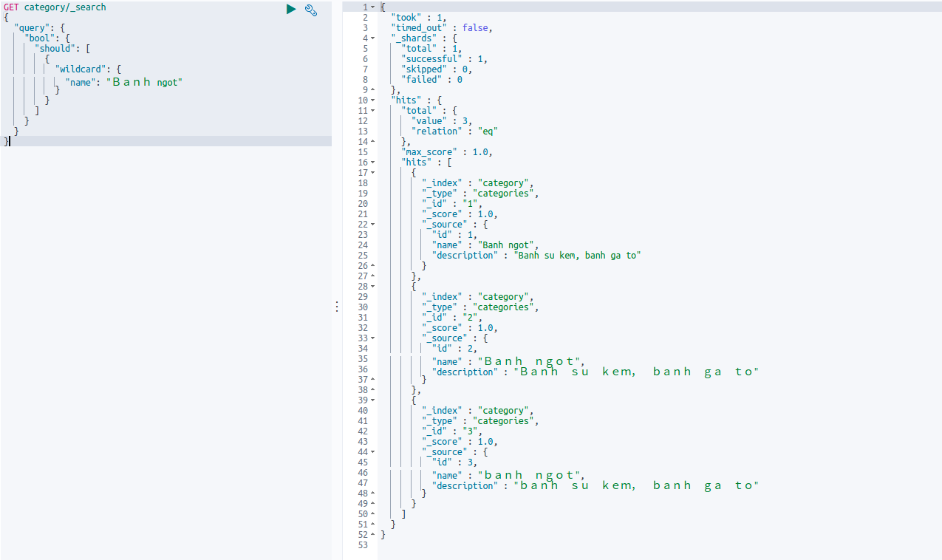Viewport: 942px width, 560px height.
Task: Click the "successful" : 1 line
Action: (444, 59)
